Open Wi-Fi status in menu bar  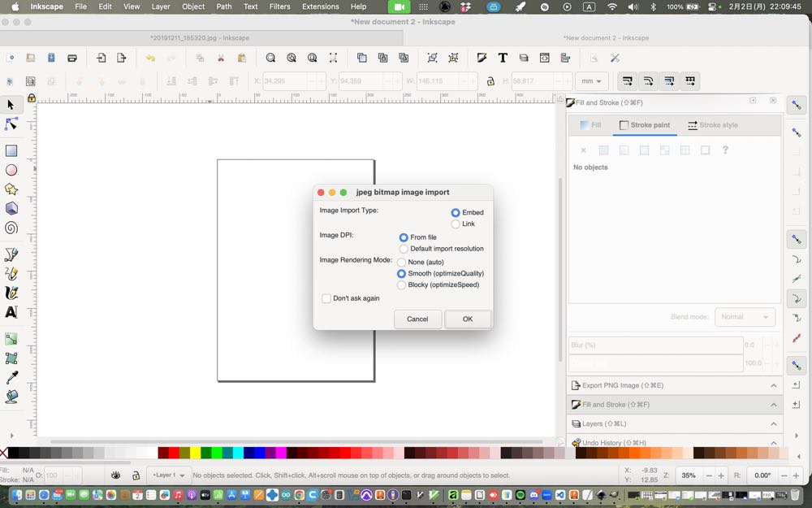612,7
